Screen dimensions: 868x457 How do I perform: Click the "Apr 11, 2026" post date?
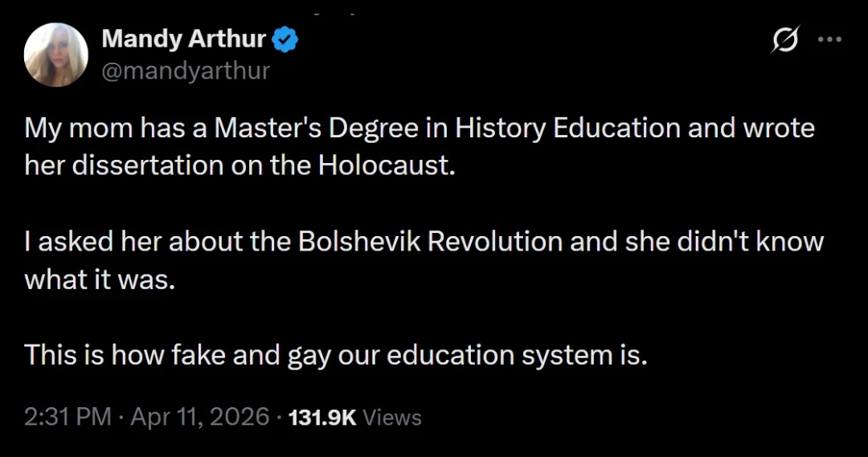pos(199,417)
